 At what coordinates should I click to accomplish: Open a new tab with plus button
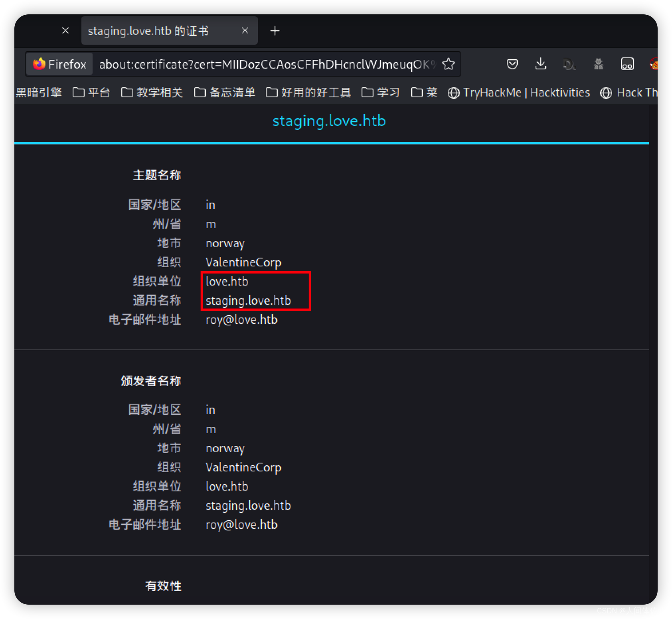point(275,31)
